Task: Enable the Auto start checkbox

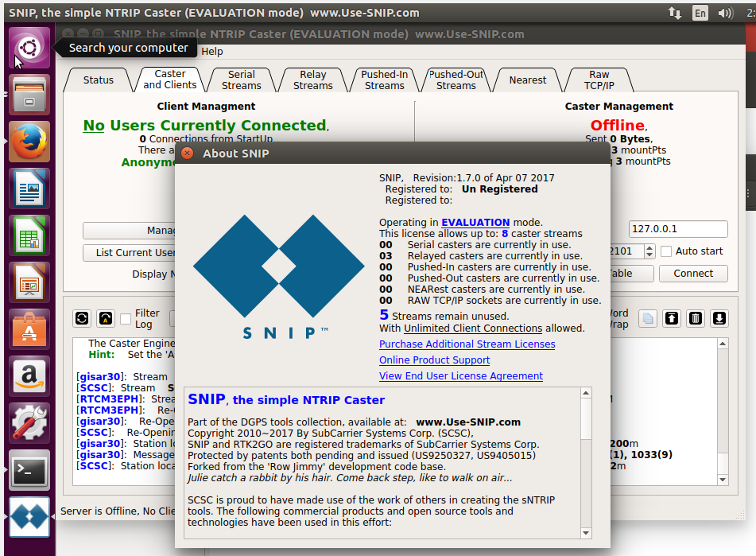Action: (666, 251)
